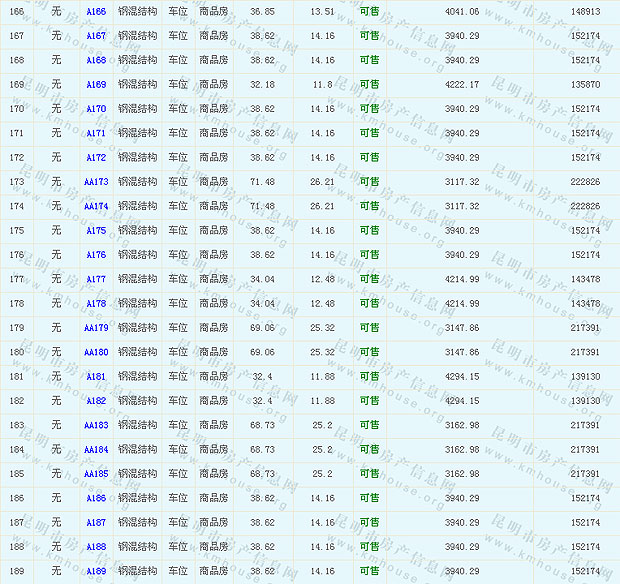
Task: Click the A167 unit link
Action: point(96,36)
